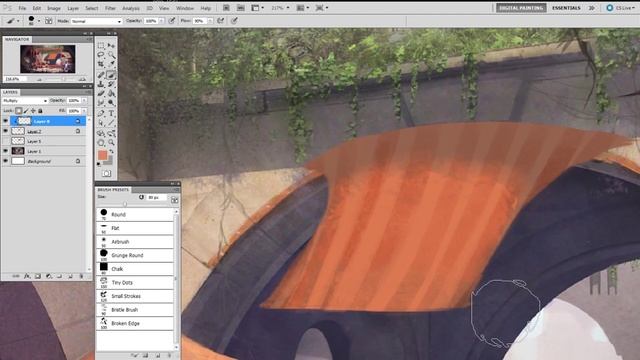Toggle Quick Mask mode button
This screenshot has width=640, height=360.
point(107,173)
